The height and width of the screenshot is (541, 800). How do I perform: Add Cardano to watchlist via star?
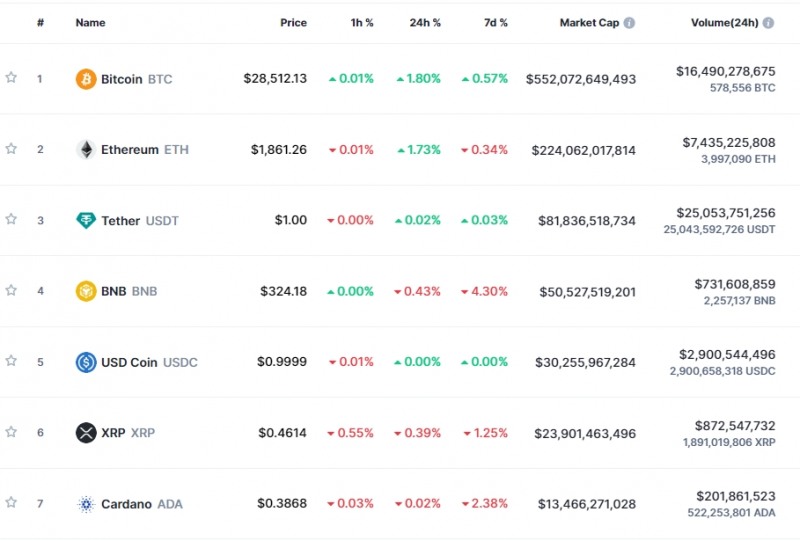11,503
